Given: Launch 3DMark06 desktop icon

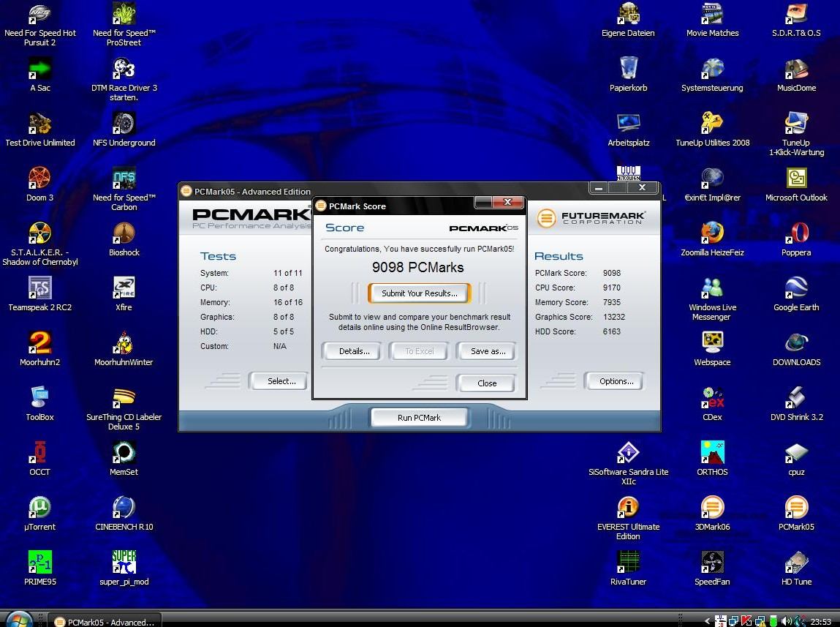Looking at the screenshot, I should tap(713, 508).
